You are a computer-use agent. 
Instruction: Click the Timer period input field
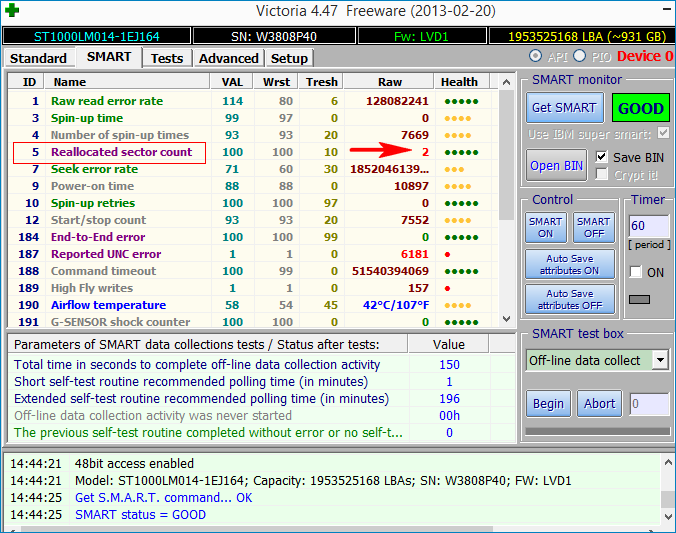point(648,227)
